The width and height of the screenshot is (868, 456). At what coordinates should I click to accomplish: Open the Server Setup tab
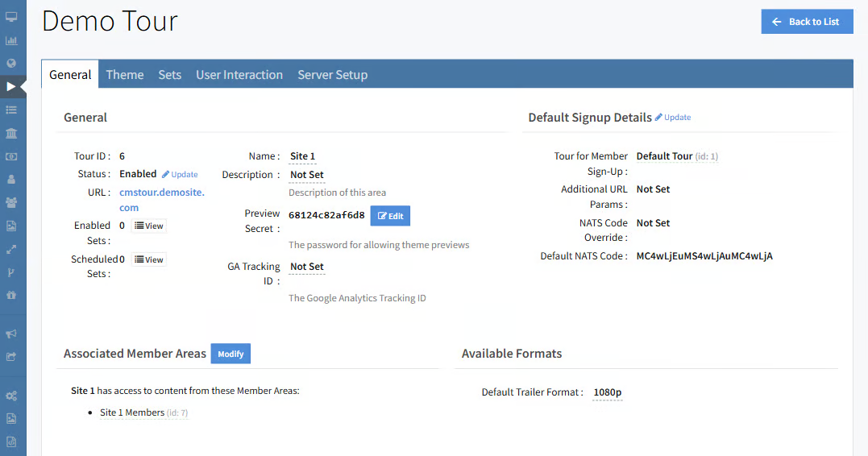click(332, 75)
